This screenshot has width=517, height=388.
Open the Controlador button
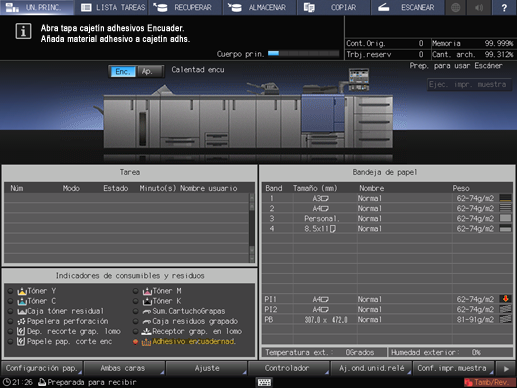(287, 368)
